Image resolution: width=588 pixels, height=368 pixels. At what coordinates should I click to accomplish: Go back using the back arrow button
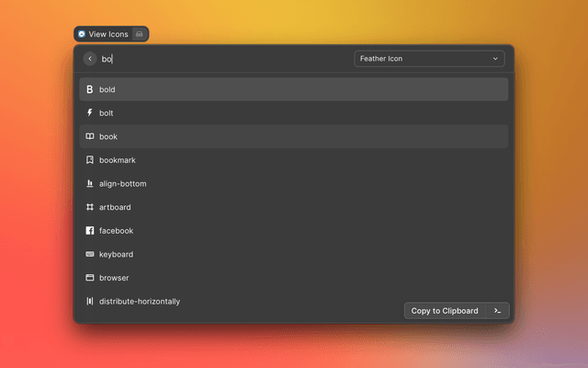click(x=90, y=59)
